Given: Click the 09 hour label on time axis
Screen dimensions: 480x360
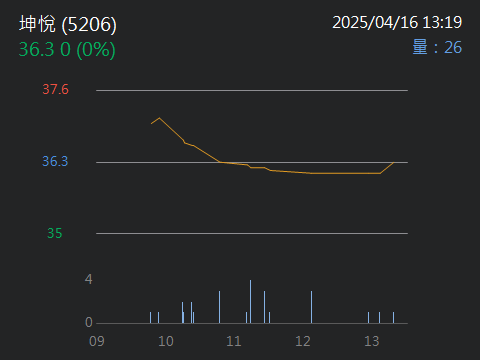Looking at the screenshot, I should pos(97,341).
